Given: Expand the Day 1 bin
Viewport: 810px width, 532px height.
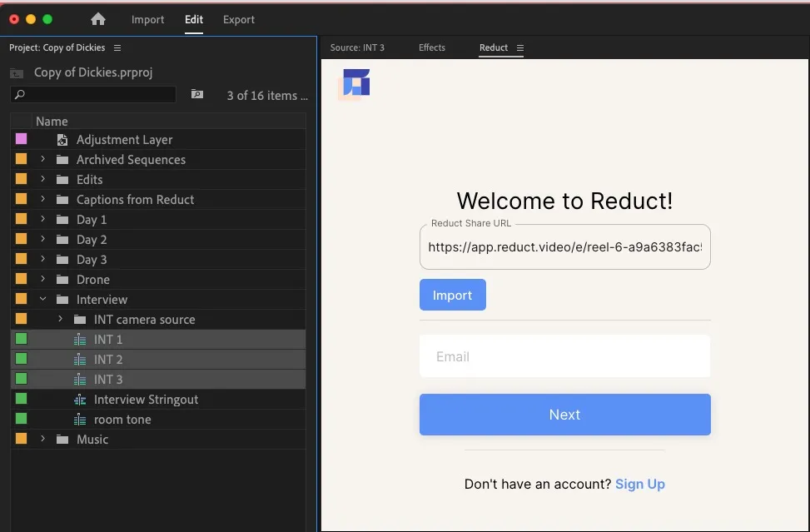Looking at the screenshot, I should [43, 219].
